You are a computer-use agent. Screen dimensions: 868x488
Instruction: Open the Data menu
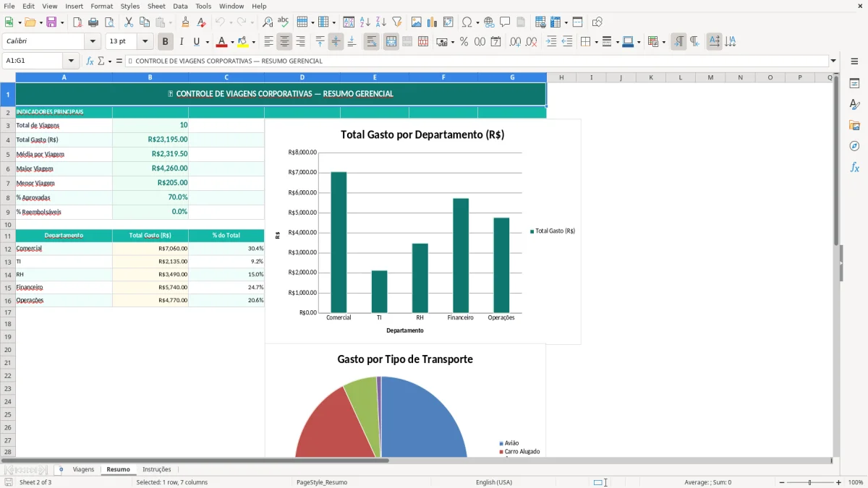point(180,6)
